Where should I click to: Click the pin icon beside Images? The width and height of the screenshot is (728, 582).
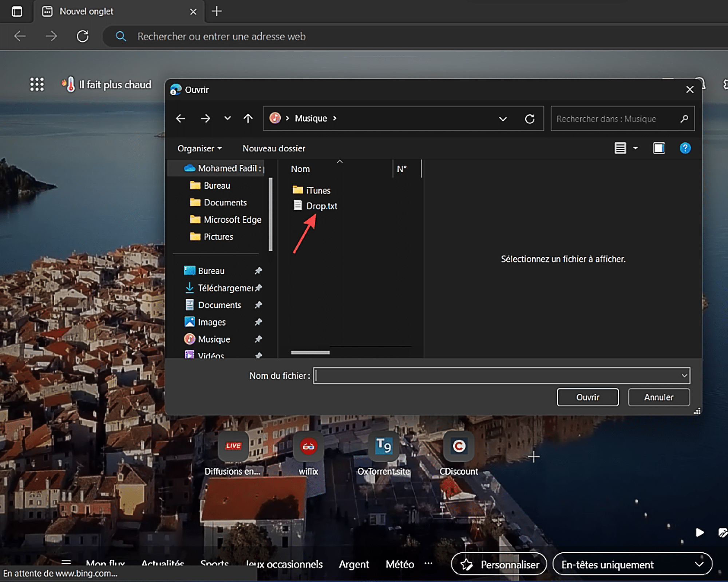click(x=258, y=322)
